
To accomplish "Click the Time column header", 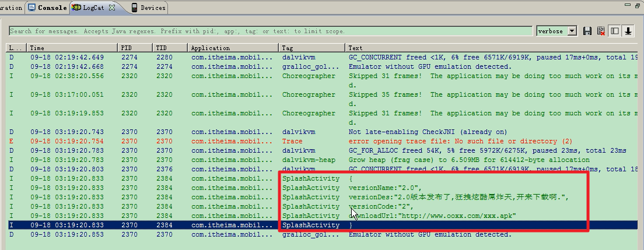I will [x=72, y=48].
